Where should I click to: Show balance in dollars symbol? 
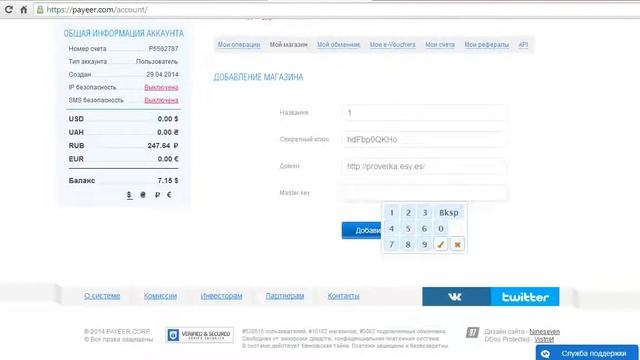tap(129, 195)
